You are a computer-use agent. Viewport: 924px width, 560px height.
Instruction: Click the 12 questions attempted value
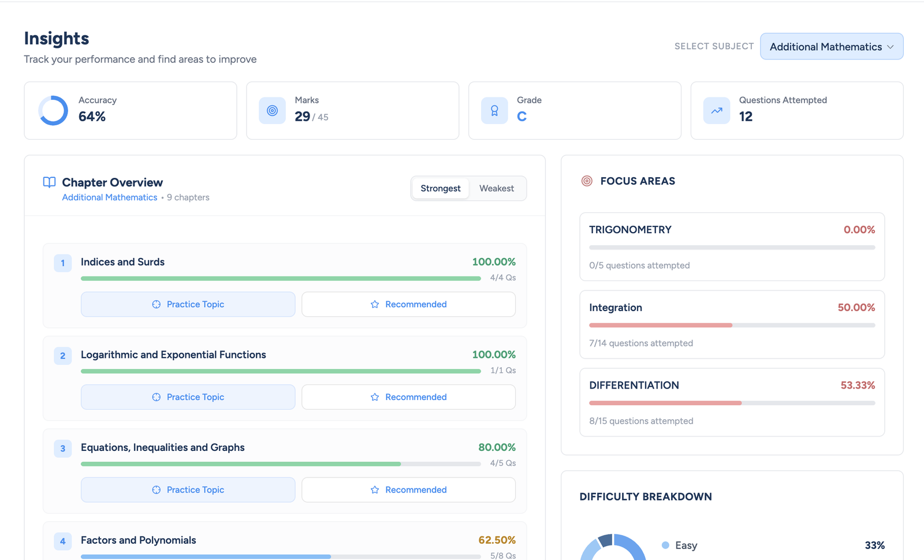tap(746, 117)
